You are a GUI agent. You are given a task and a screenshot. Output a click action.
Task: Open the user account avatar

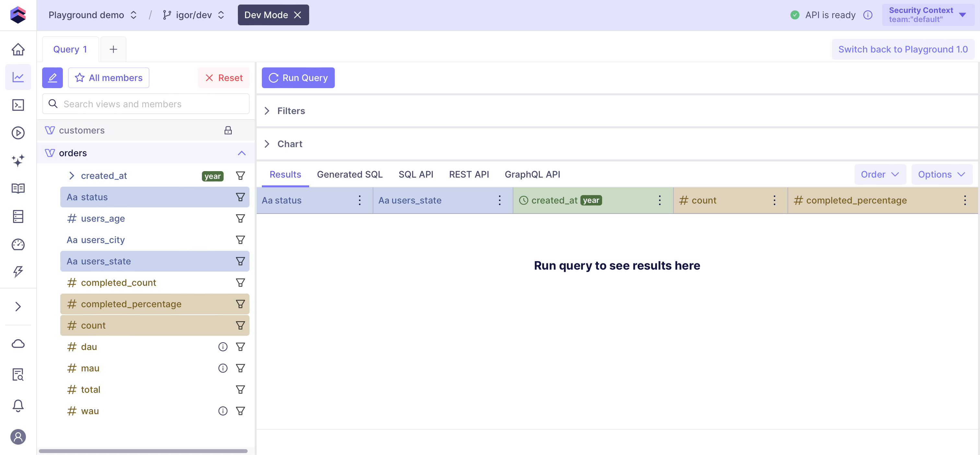(18, 436)
